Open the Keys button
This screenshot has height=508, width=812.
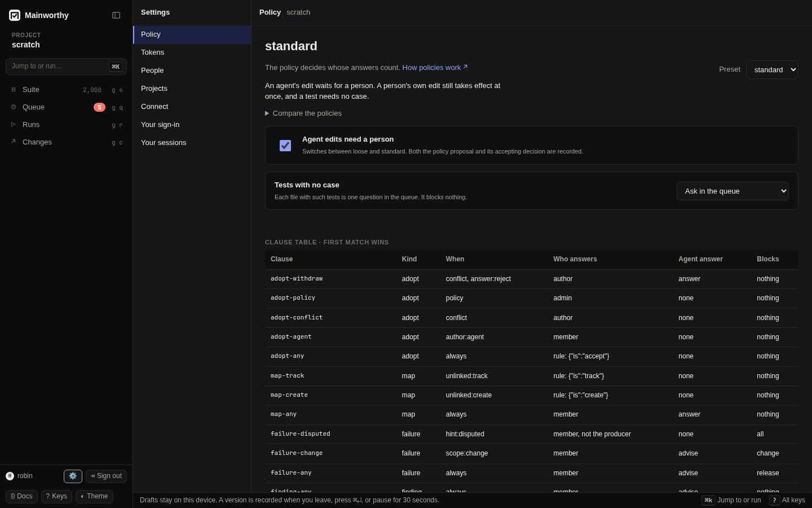pyautogui.click(x=56, y=497)
